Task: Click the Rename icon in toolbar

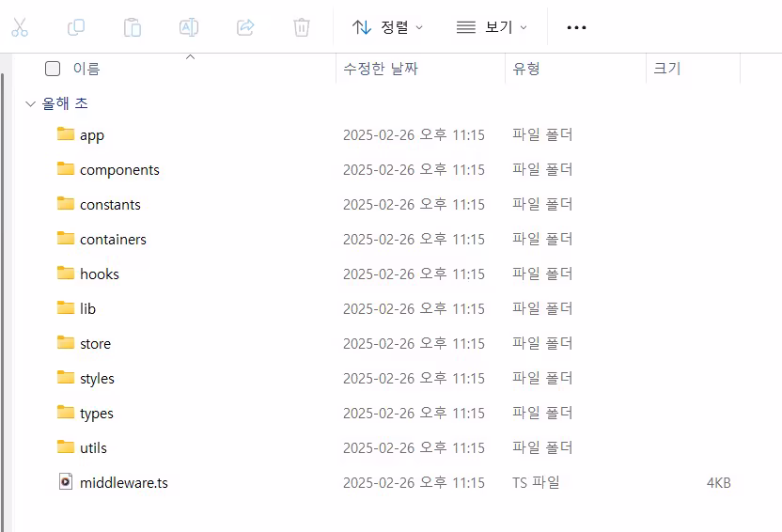Action: pos(189,27)
